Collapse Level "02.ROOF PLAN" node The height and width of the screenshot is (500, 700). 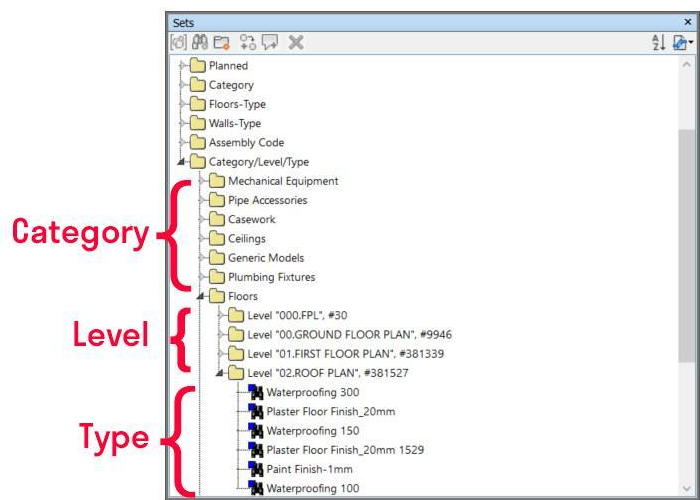click(220, 373)
